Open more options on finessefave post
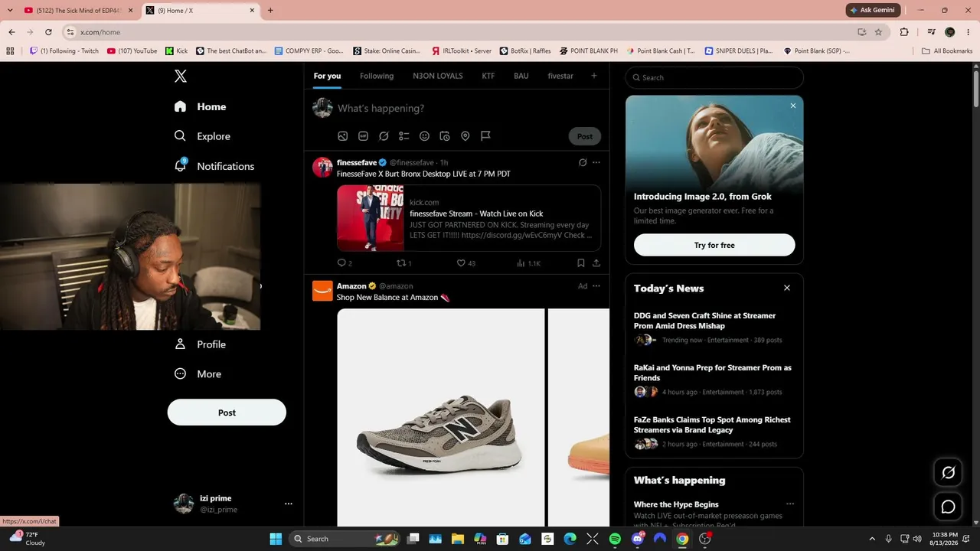 coord(596,162)
